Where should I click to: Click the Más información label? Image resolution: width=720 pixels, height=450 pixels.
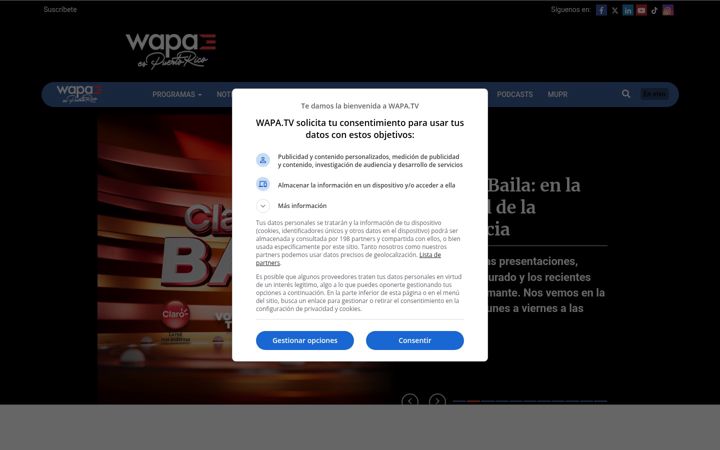pos(302,206)
